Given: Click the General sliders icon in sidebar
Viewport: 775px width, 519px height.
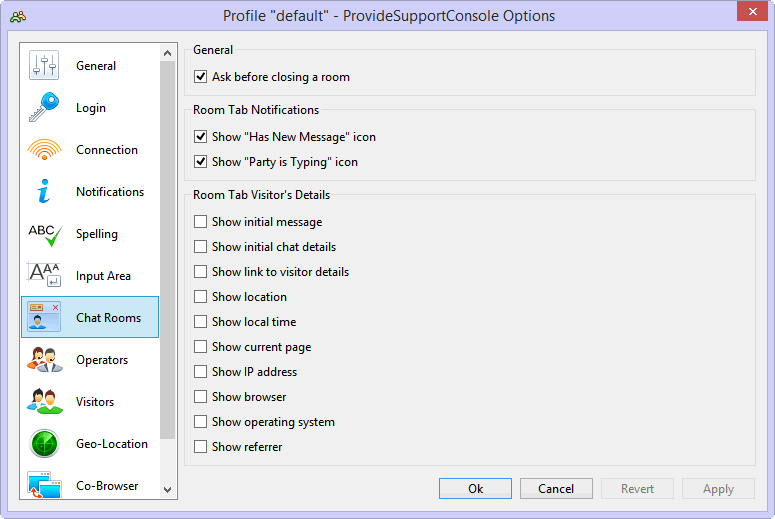Looking at the screenshot, I should (44, 65).
